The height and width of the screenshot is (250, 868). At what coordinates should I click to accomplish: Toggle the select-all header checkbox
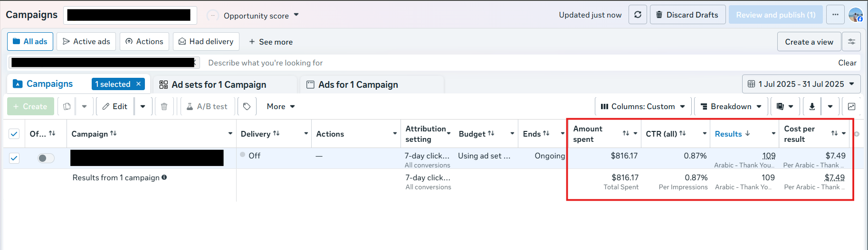[x=14, y=134]
